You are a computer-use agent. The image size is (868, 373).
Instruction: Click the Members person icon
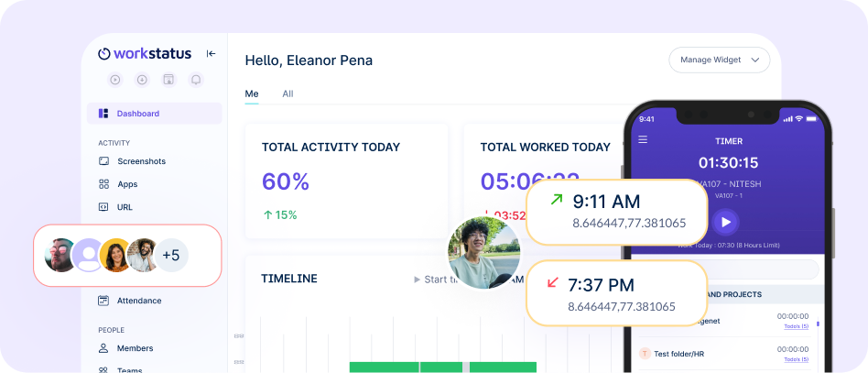[x=103, y=348]
